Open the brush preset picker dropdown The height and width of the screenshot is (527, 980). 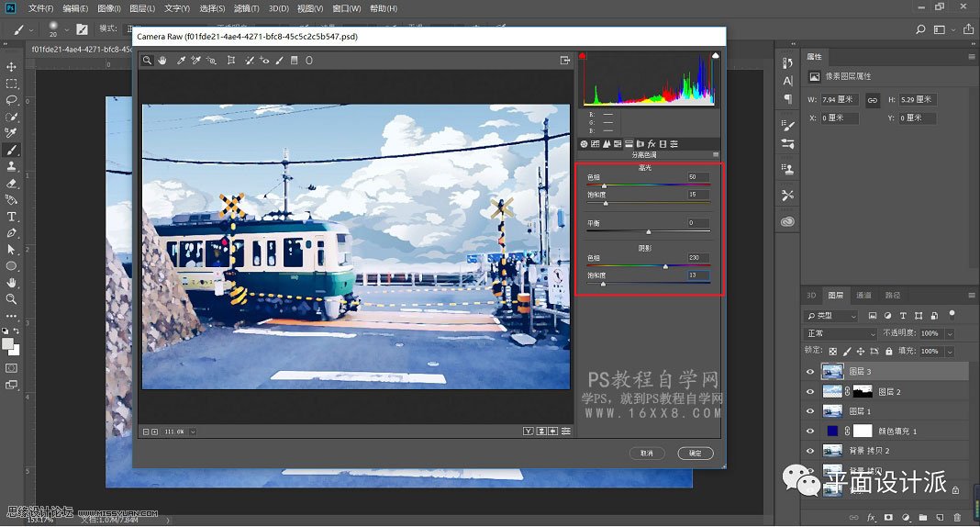click(66, 29)
